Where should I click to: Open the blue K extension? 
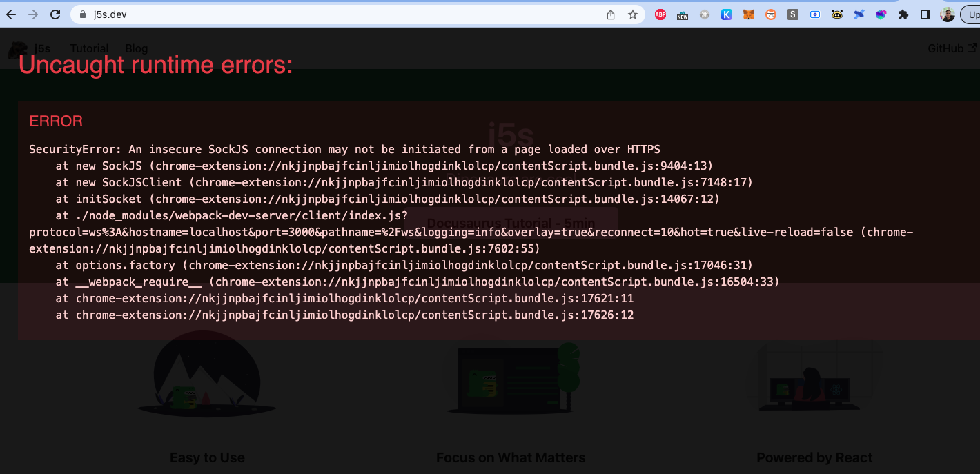click(727, 14)
